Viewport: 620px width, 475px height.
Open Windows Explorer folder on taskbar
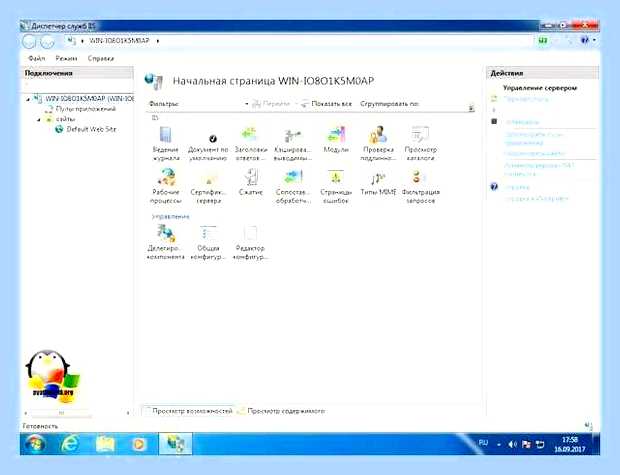(x=105, y=444)
